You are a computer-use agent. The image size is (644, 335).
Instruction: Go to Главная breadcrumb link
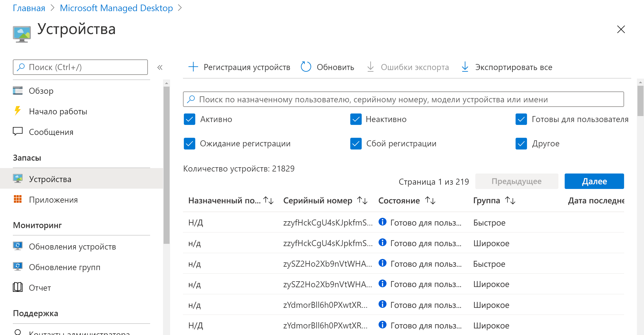[x=29, y=8]
